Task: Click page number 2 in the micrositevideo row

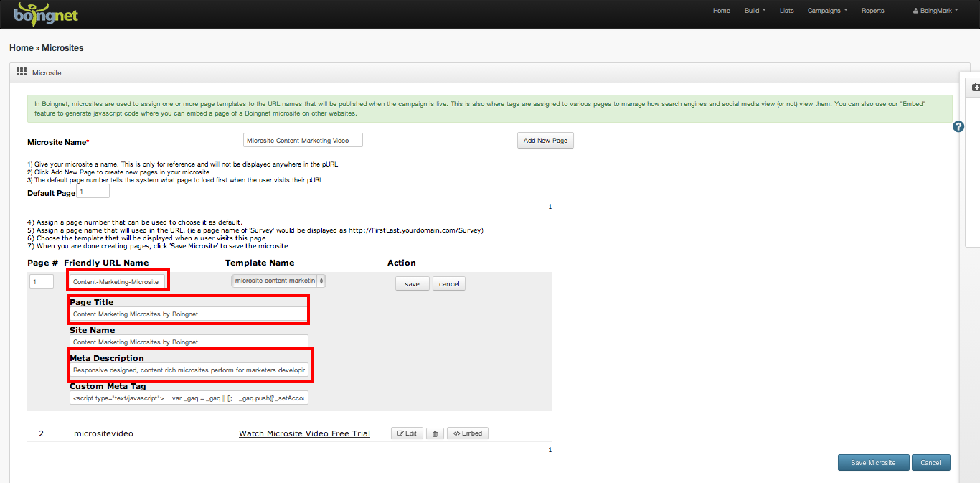Action: (42, 433)
